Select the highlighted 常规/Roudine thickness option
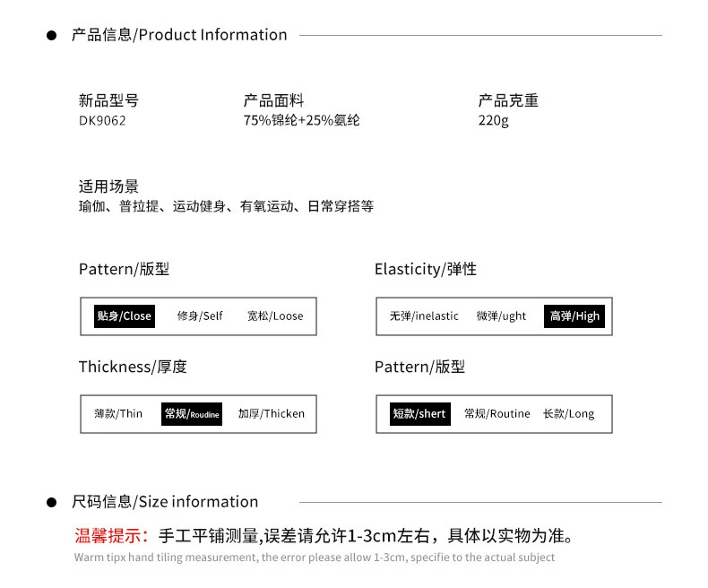 [192, 414]
